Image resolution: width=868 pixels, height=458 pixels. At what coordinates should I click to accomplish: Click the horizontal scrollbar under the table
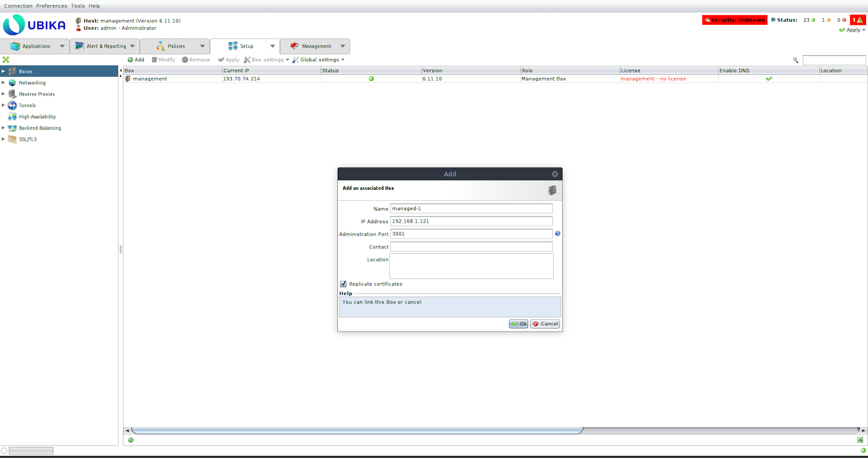pyautogui.click(x=356, y=430)
